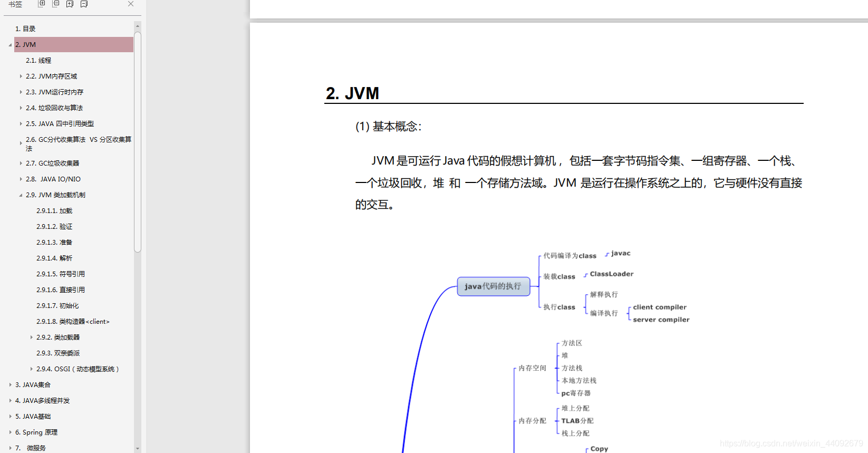The width and height of the screenshot is (868, 453).
Task: Expand the 2.6. GC分代收集算法 node
Action: point(21,143)
